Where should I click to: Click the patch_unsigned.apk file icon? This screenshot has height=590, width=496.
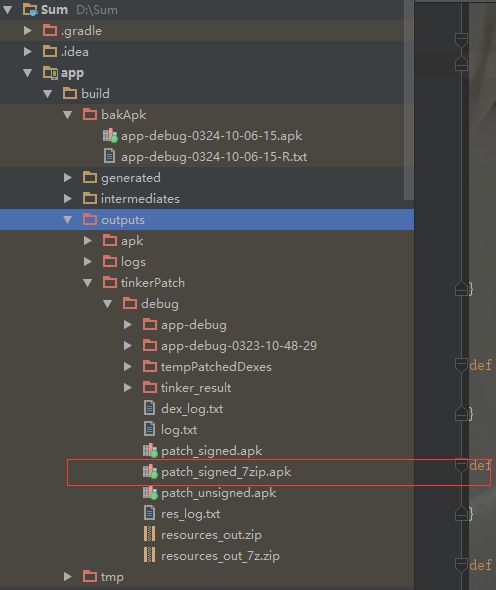tap(150, 493)
